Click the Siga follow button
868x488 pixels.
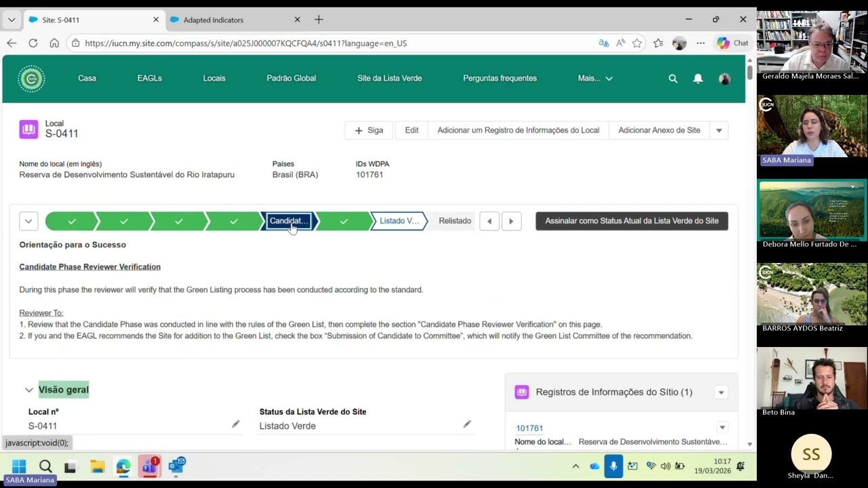(x=370, y=130)
